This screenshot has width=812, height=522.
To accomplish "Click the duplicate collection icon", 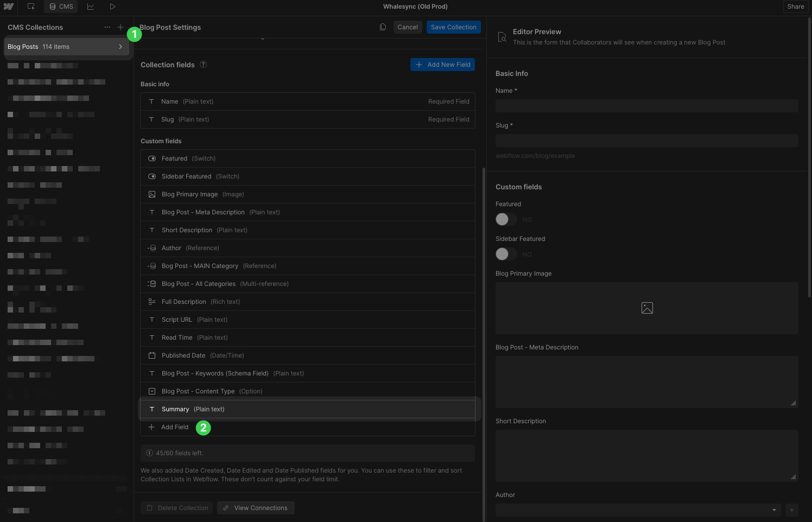I will (x=383, y=27).
